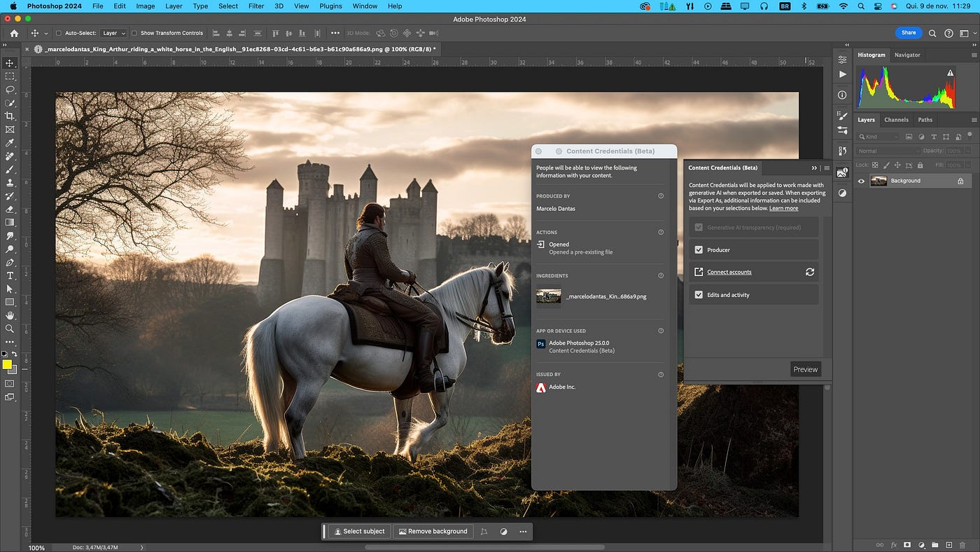The image size is (980, 552).
Task: Open the Search icon next to Share
Action: point(932,33)
